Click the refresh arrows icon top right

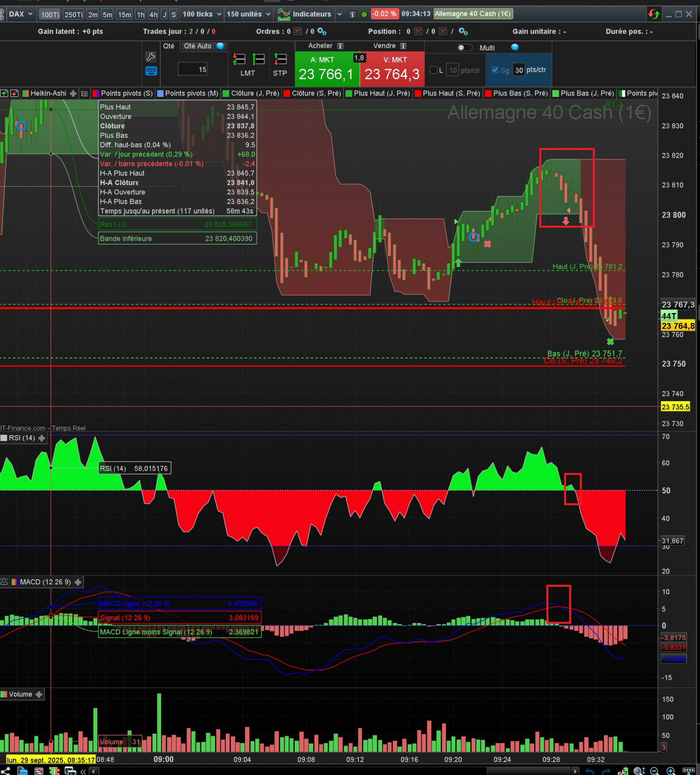(653, 14)
